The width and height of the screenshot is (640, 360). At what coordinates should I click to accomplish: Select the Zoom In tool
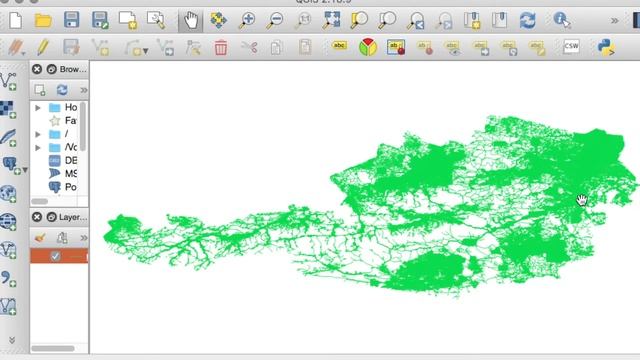tap(247, 20)
